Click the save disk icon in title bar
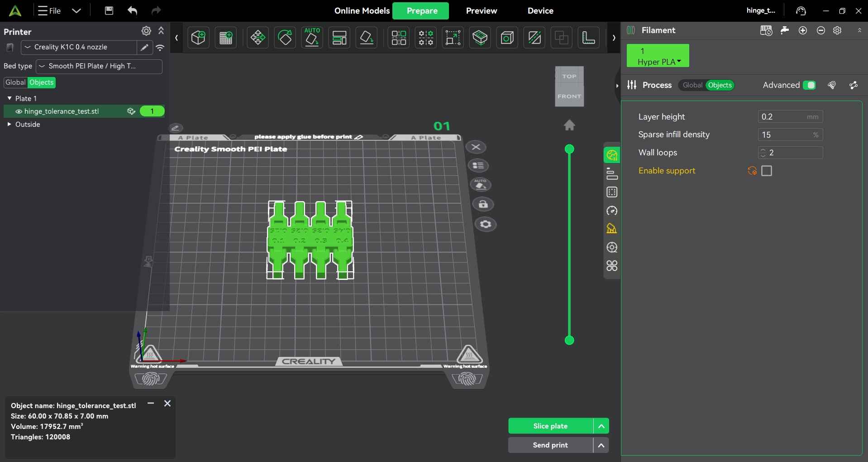The height and width of the screenshot is (462, 868). pos(109,10)
